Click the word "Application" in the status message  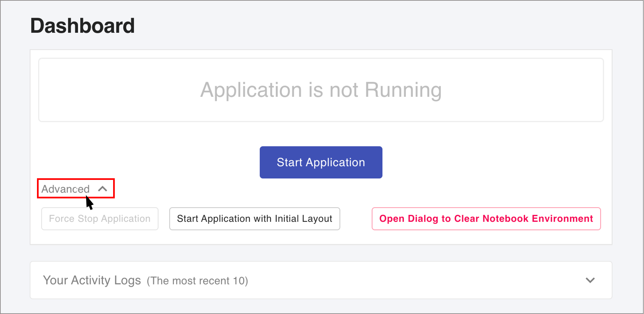click(251, 90)
